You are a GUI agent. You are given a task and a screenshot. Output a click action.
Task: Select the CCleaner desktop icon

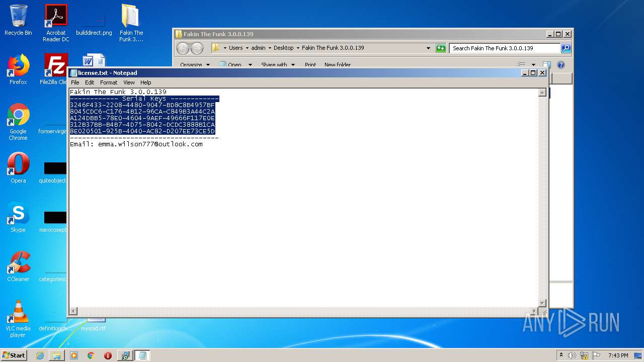[18, 266]
